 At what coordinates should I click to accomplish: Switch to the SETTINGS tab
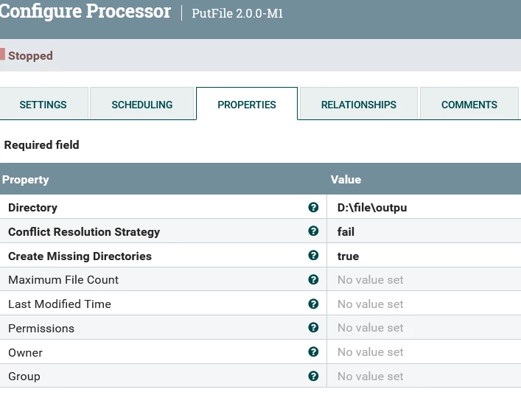[43, 105]
